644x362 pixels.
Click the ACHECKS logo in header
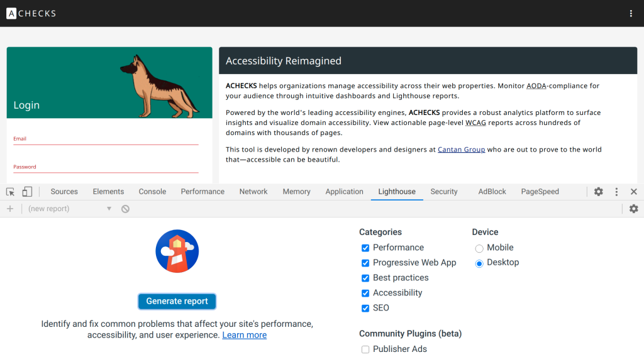pyautogui.click(x=31, y=14)
